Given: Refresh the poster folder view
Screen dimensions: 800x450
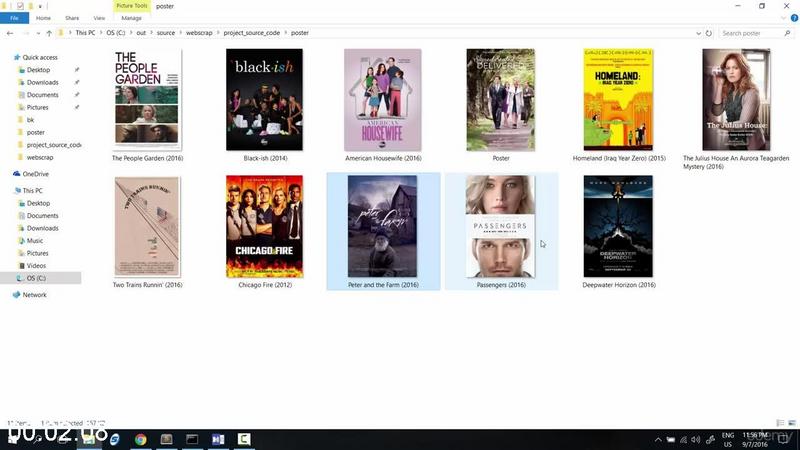Looking at the screenshot, I should tap(709, 33).
